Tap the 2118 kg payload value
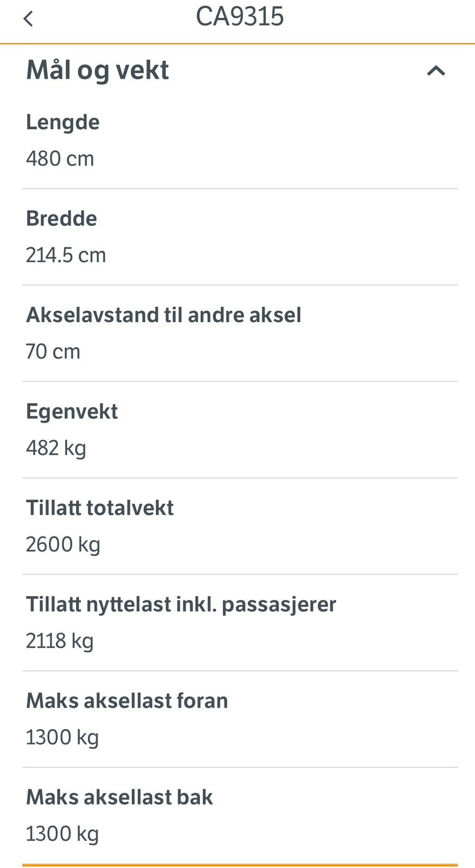 pos(60,641)
